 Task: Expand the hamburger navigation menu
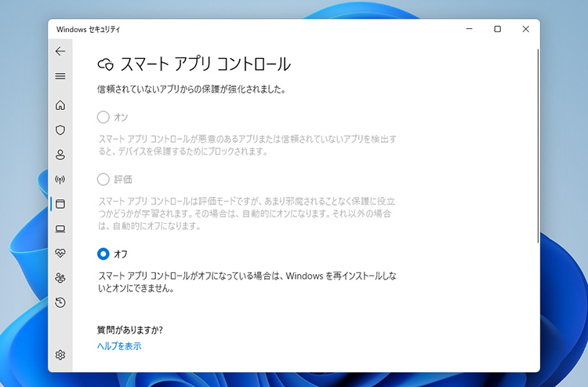[60, 76]
